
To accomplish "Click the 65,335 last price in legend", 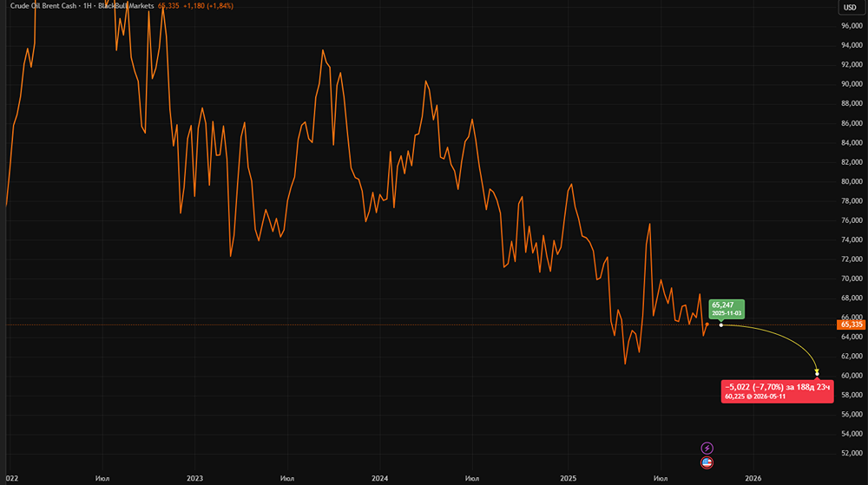I will pyautogui.click(x=168, y=5).
